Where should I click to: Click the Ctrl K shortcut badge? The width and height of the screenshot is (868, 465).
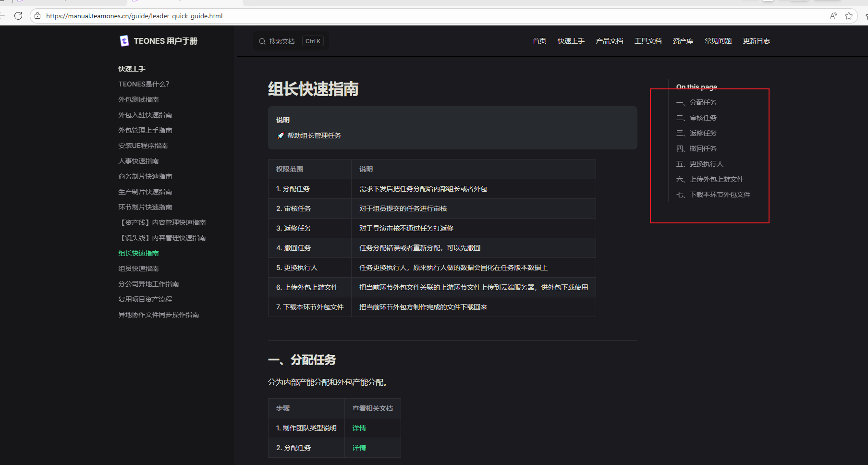(313, 41)
